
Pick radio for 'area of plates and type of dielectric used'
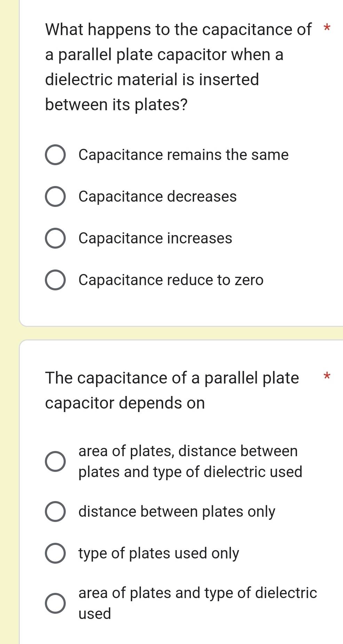click(55, 603)
